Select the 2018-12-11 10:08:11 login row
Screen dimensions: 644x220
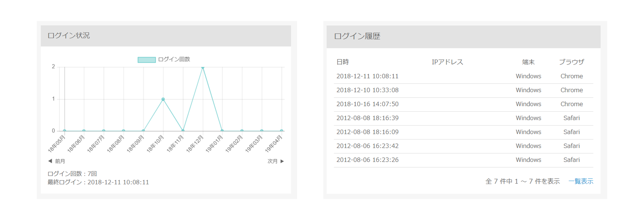(464, 76)
